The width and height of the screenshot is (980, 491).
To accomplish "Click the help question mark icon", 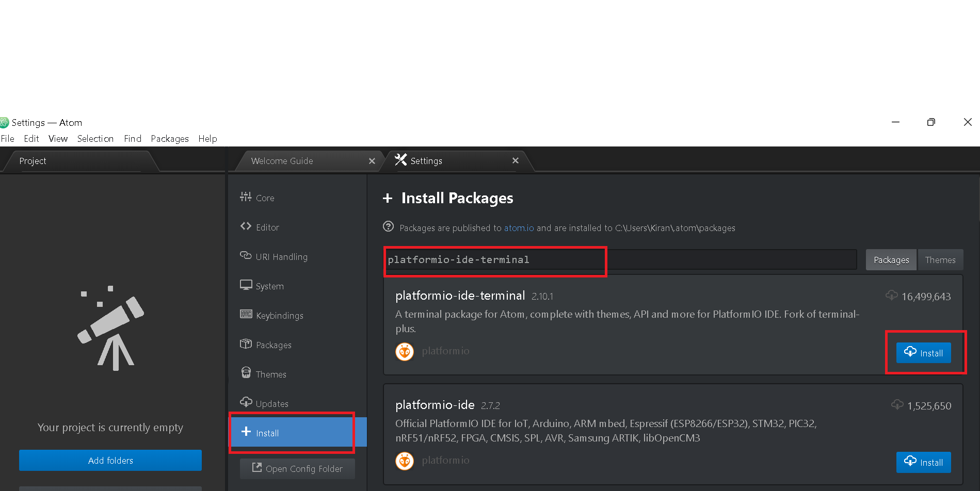I will pyautogui.click(x=388, y=226).
